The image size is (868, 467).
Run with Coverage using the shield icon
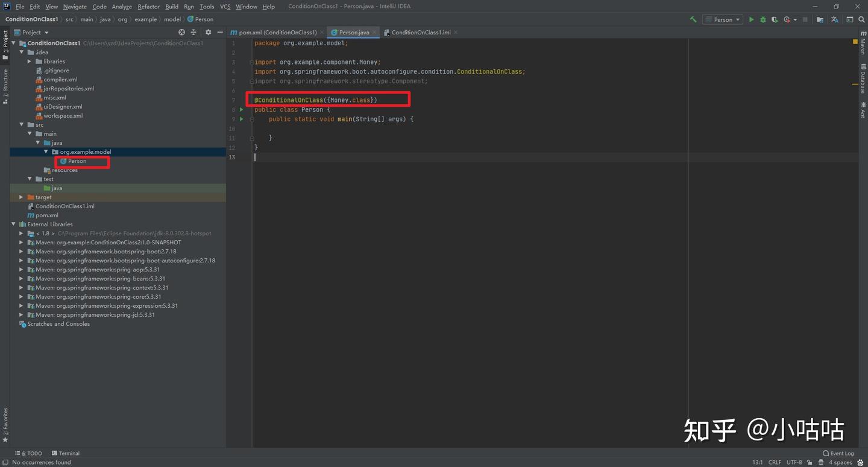(x=775, y=19)
